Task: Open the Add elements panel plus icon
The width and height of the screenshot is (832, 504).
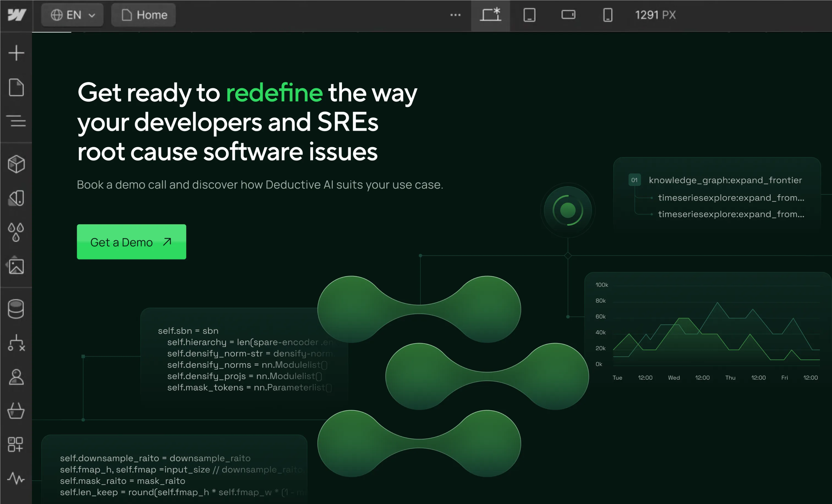Action: point(16,53)
